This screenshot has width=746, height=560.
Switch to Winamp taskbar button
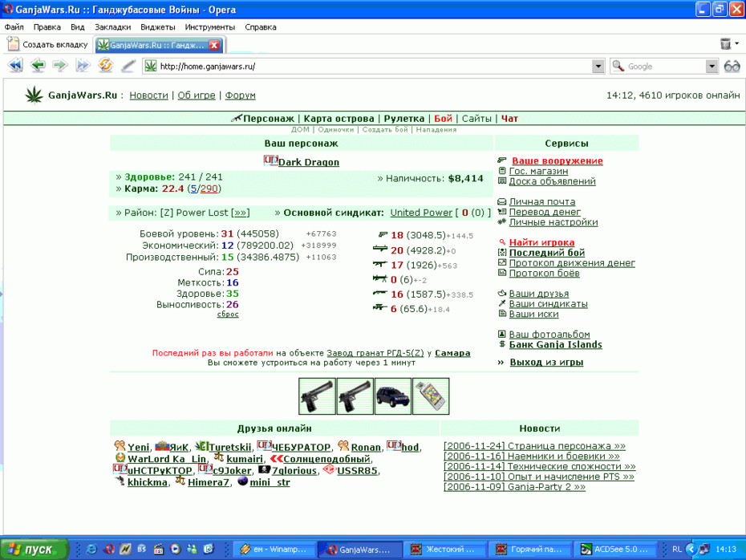coord(274,549)
